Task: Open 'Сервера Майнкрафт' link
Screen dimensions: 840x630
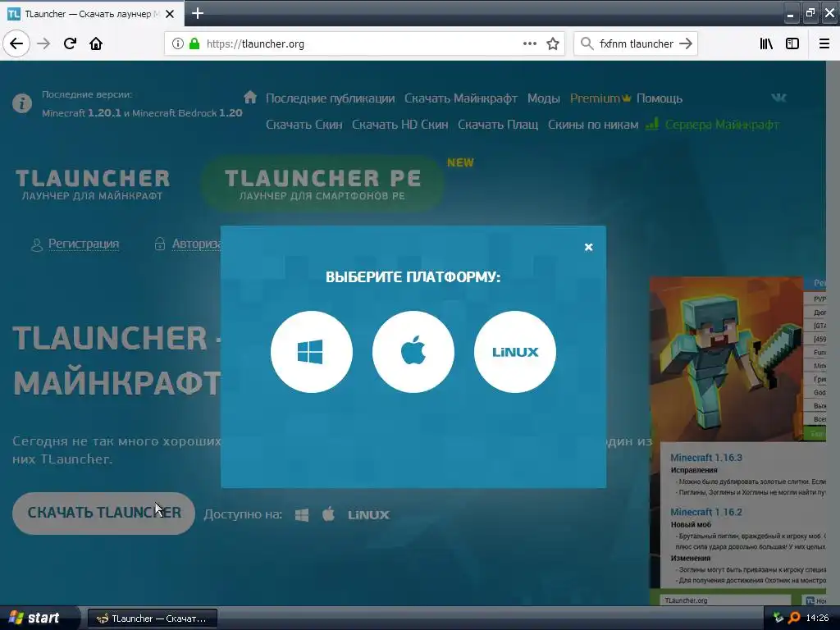Action: point(721,125)
